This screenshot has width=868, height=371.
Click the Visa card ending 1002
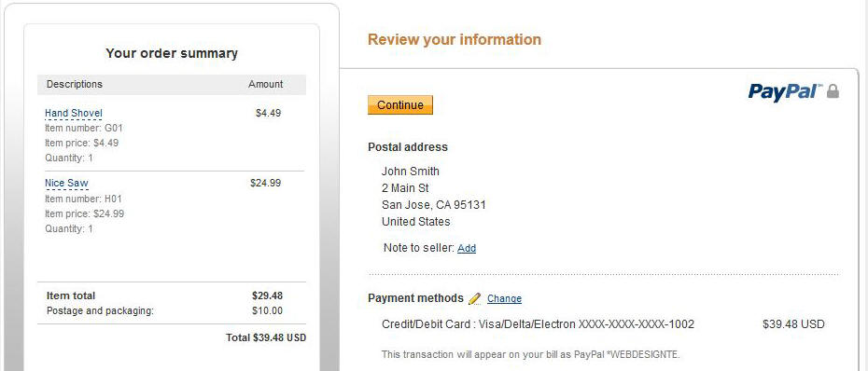pyautogui.click(x=539, y=324)
